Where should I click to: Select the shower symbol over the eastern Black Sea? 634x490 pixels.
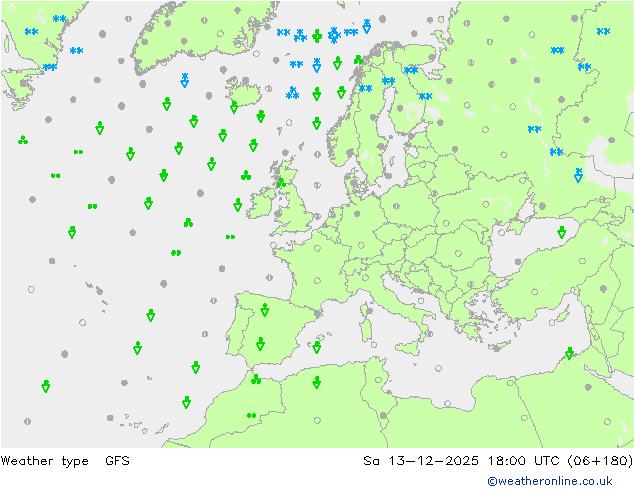562,232
